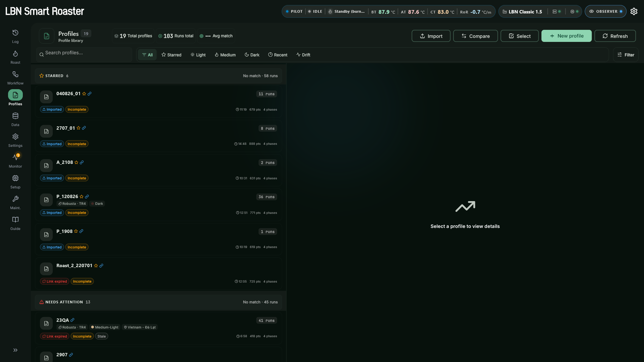This screenshot has height=362, width=644.
Task: Open the Roast page in sidebar
Action: [x=15, y=57]
